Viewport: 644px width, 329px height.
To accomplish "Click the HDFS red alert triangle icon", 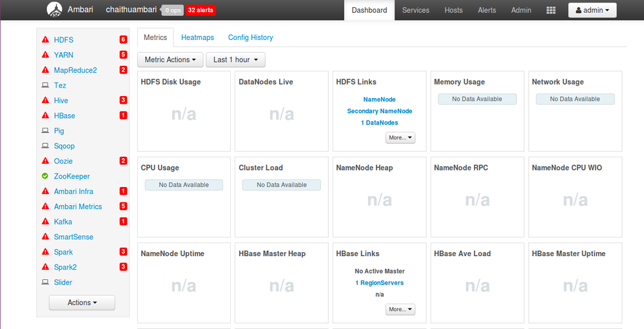I will pyautogui.click(x=46, y=39).
